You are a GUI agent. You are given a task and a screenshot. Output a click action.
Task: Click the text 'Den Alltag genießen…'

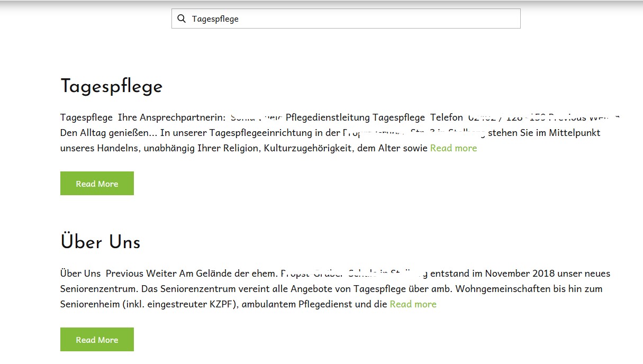click(x=109, y=133)
